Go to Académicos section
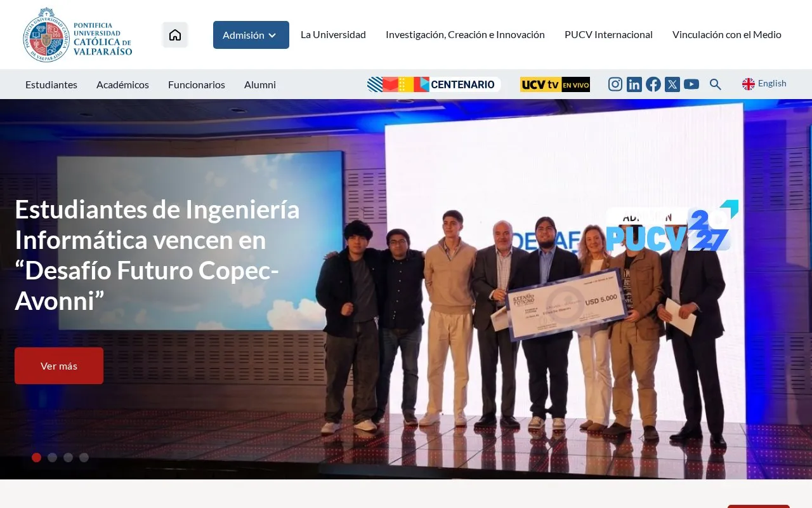812x508 pixels. [122, 84]
